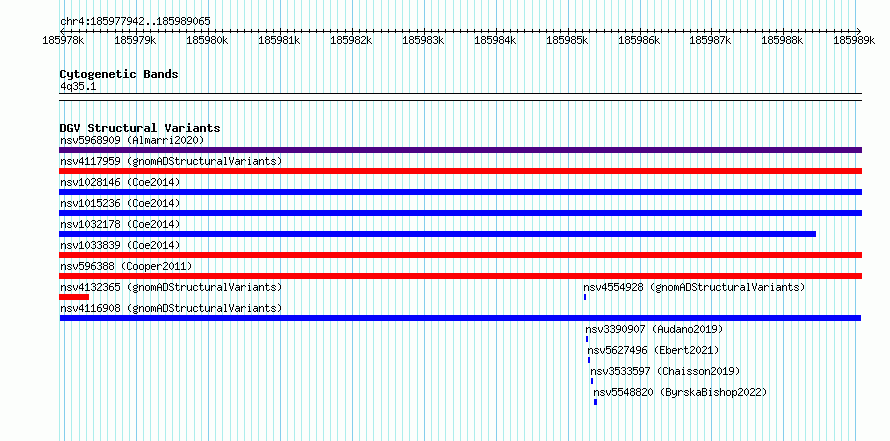
Task: Click the DGV Structural Variants track heading
Action: click(140, 128)
